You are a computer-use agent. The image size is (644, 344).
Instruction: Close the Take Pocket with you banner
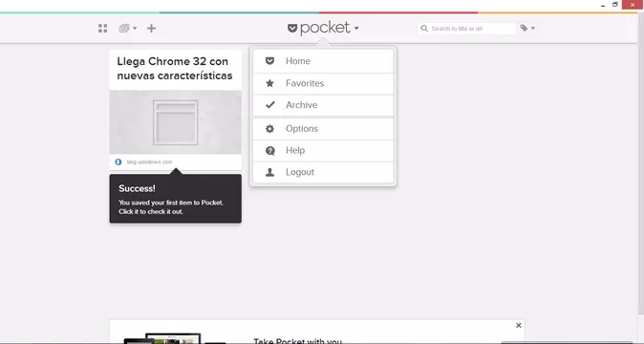click(518, 325)
